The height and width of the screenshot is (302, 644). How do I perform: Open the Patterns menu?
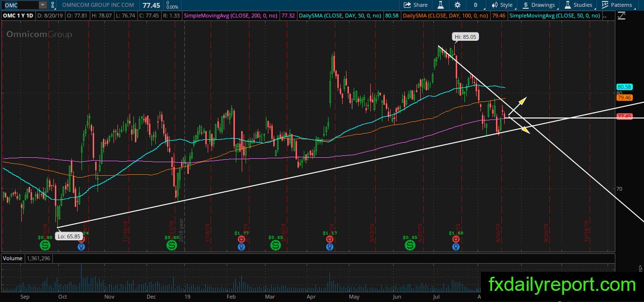point(621,5)
